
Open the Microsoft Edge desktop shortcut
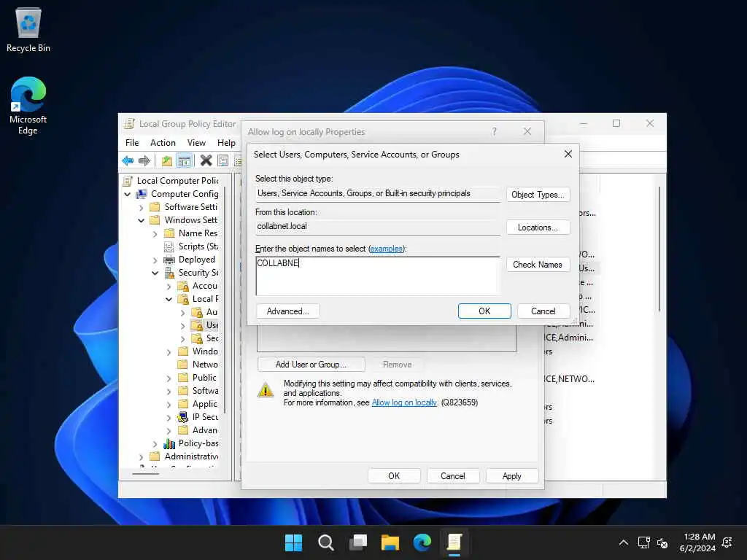pos(28,106)
